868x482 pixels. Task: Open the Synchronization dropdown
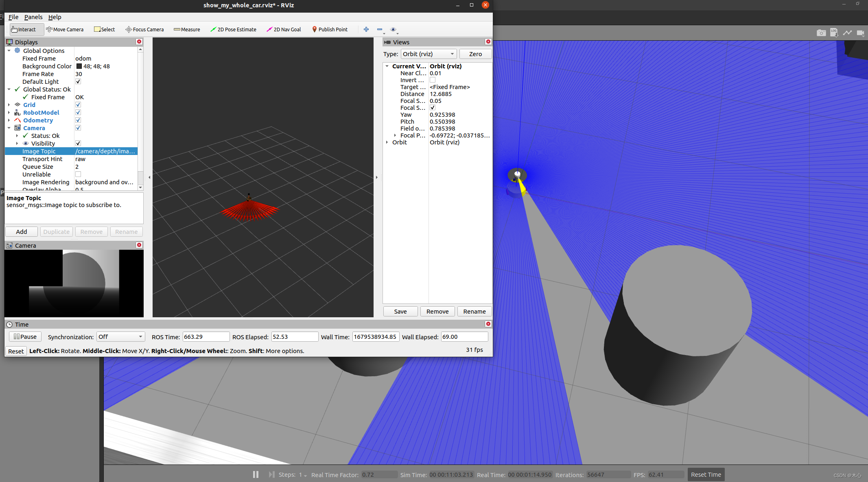click(120, 337)
